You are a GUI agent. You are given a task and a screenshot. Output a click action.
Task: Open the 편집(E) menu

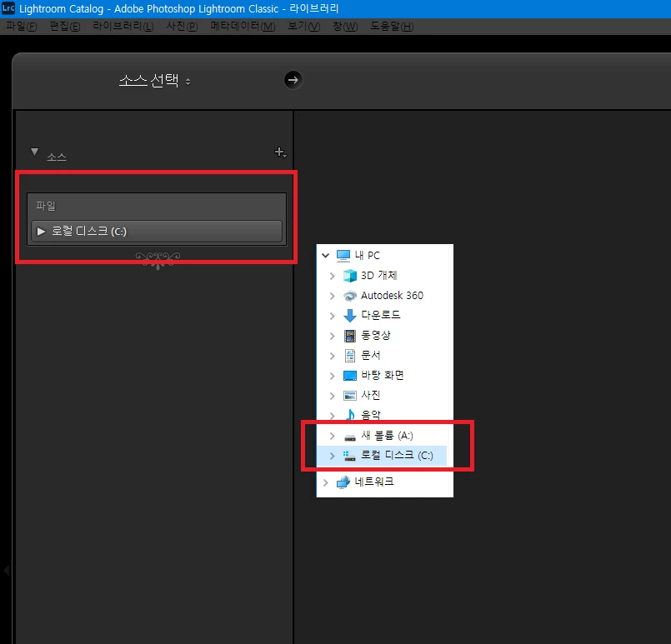tap(65, 27)
